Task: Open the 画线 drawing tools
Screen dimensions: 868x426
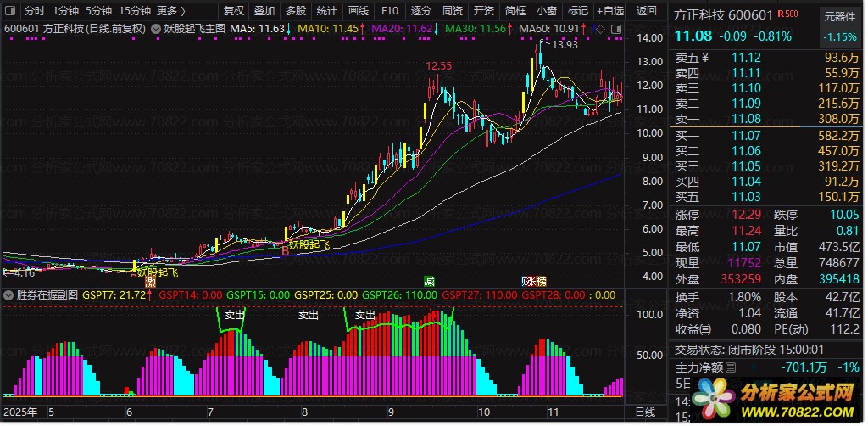Action: (359, 10)
